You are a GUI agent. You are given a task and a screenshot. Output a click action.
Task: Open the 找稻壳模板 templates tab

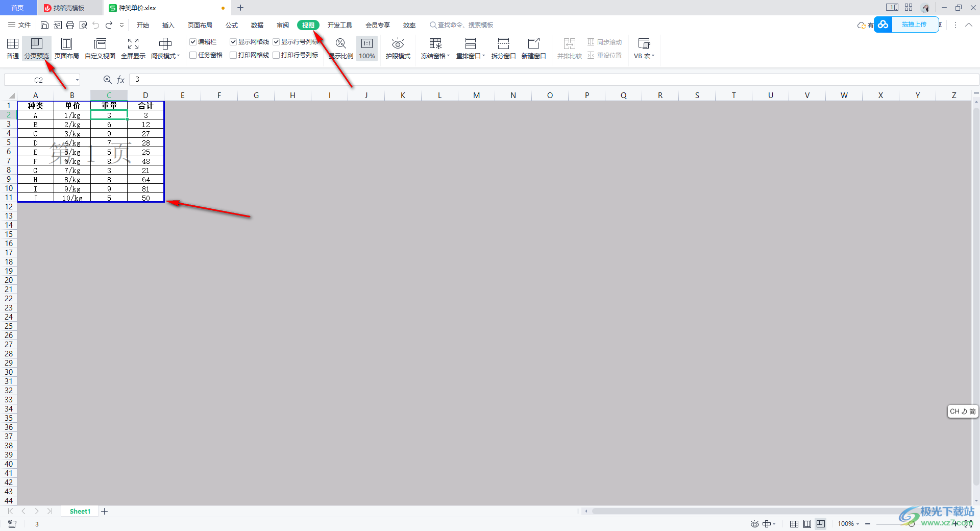point(69,8)
